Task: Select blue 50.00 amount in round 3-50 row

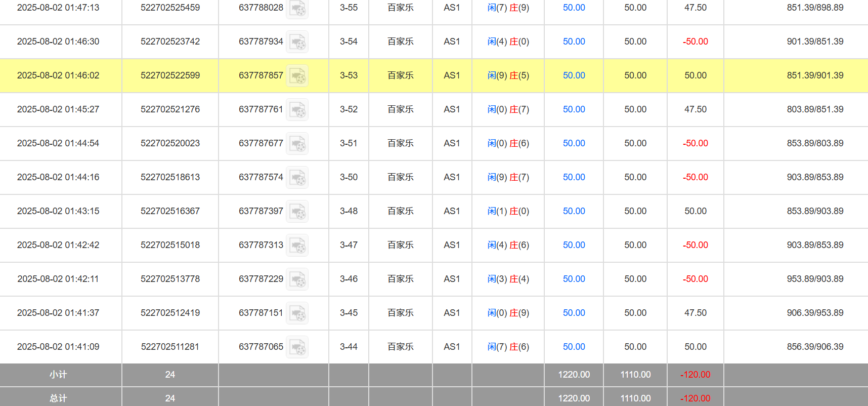Action: point(574,177)
